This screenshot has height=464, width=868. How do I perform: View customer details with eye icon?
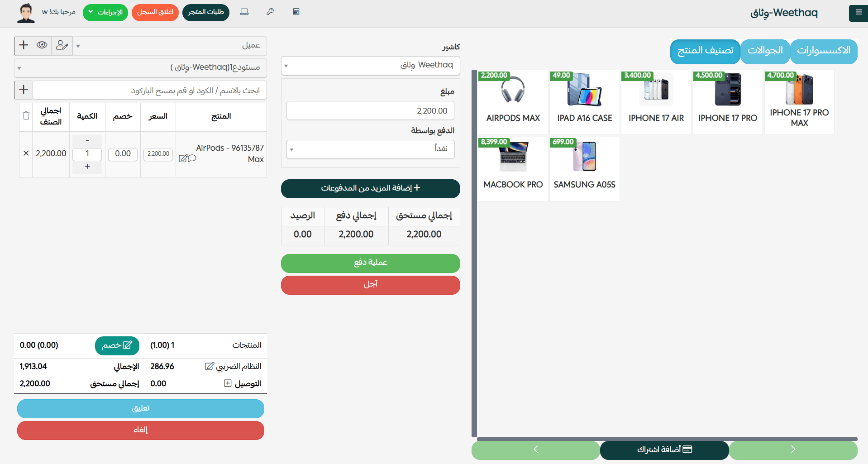(42, 45)
